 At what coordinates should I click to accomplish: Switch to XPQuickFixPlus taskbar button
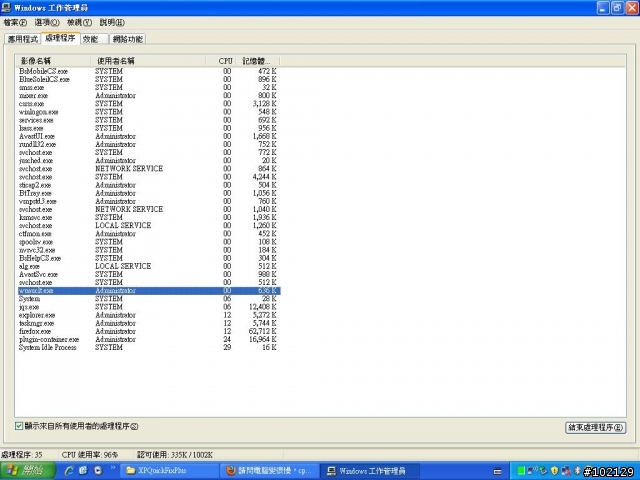170,471
